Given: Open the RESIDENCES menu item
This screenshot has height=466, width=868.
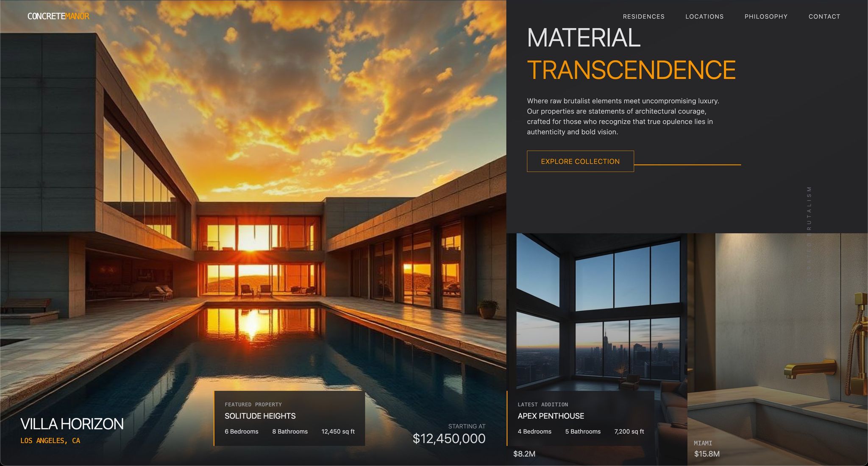Looking at the screenshot, I should point(643,17).
